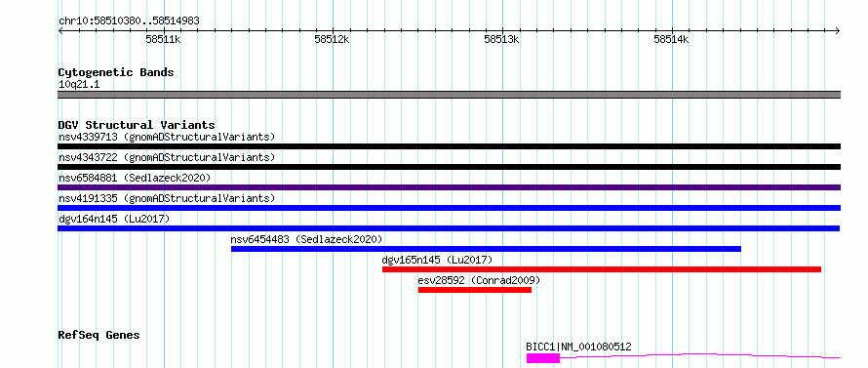Screen dimensions: 868x368
Task: Select the nsv4343722 structural variant bar
Action: (x=449, y=167)
